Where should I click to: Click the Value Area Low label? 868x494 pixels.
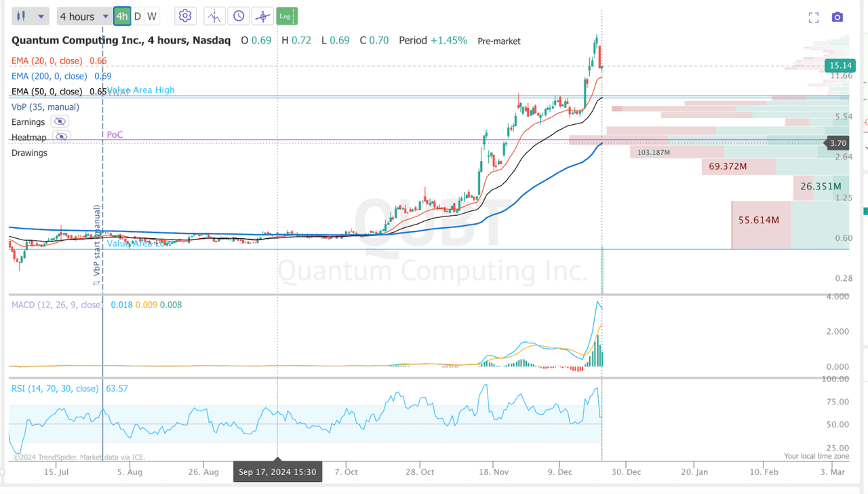139,244
